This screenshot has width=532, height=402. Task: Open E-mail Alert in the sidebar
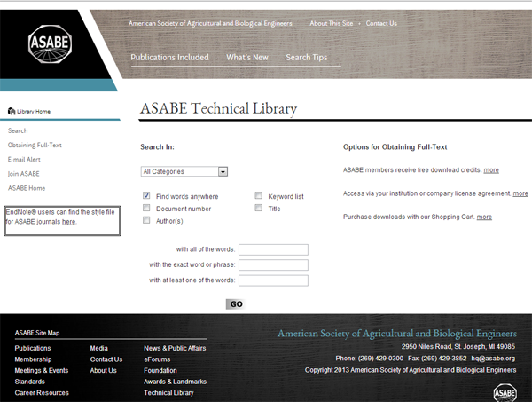pyautogui.click(x=24, y=159)
